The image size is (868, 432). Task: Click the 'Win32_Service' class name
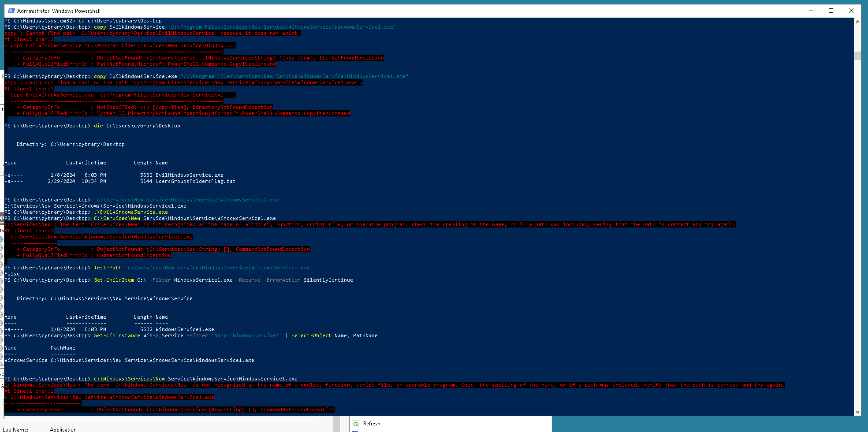(163, 335)
